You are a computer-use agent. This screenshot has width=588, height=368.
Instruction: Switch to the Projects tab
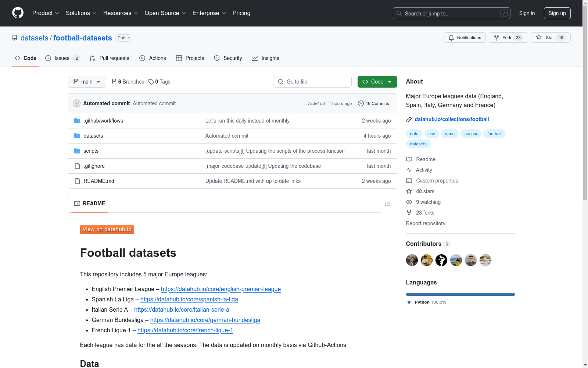click(x=190, y=58)
